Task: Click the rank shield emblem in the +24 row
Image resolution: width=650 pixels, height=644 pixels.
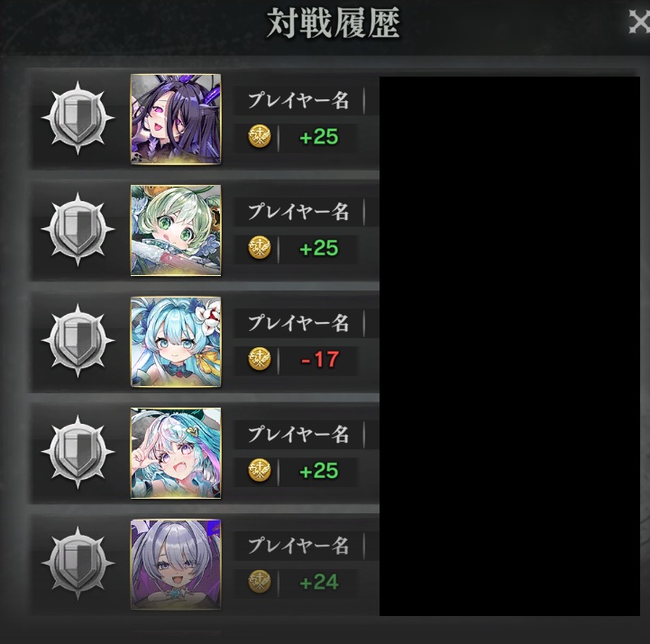Action: click(78, 563)
